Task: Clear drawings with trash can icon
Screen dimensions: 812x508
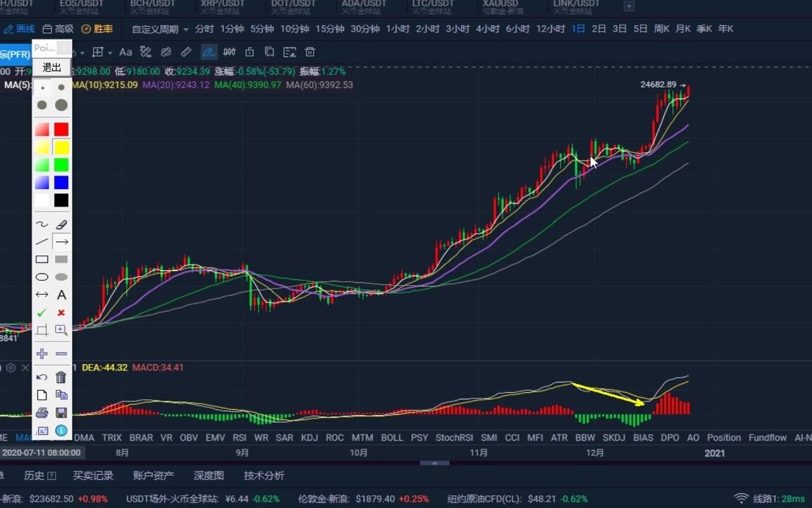Action: [x=61, y=377]
